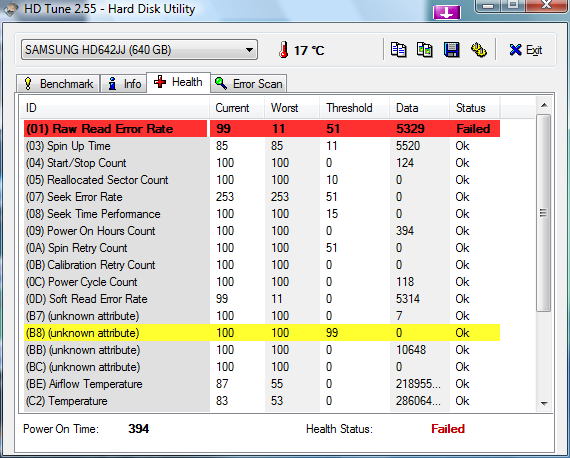Click the ID column header
The height and width of the screenshot is (458, 570).
[x=114, y=108]
